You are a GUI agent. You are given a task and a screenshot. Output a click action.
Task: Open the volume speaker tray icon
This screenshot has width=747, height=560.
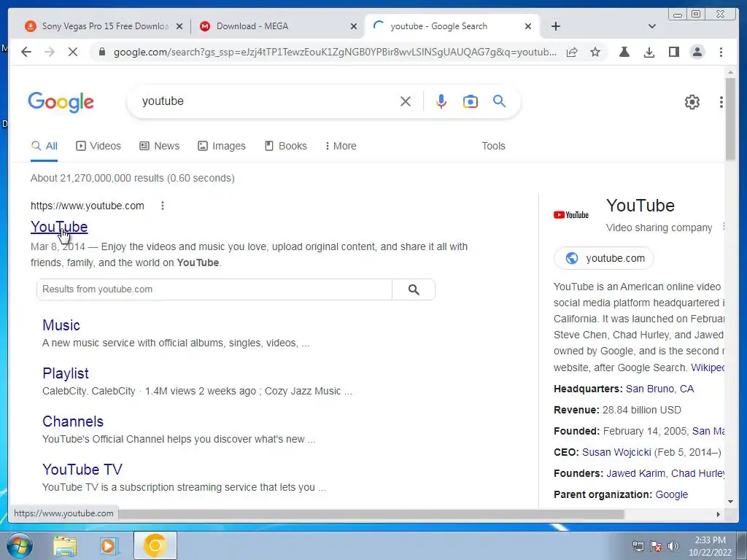(673, 546)
